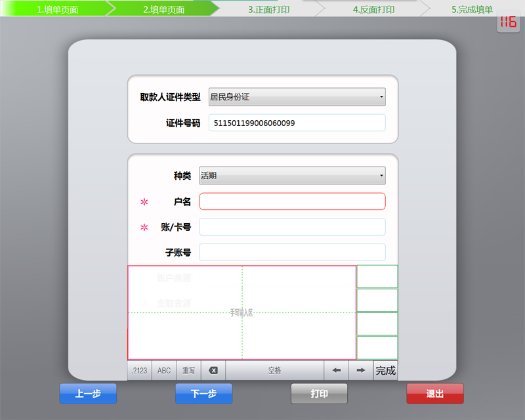Tap the 完成 done key
The image size is (525, 420).
coord(385,370)
